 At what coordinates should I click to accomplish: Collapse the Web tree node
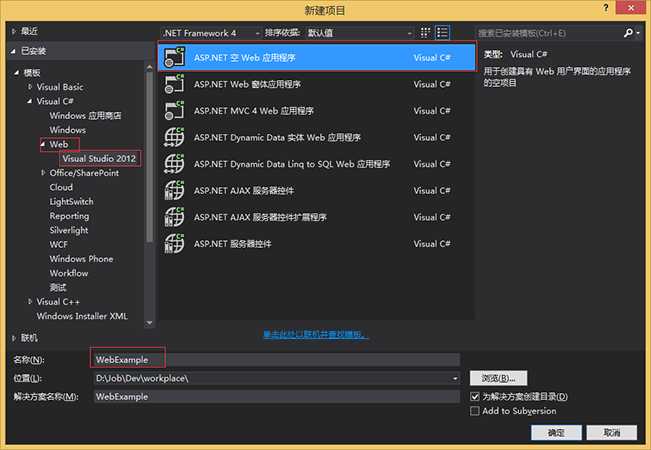[x=43, y=144]
